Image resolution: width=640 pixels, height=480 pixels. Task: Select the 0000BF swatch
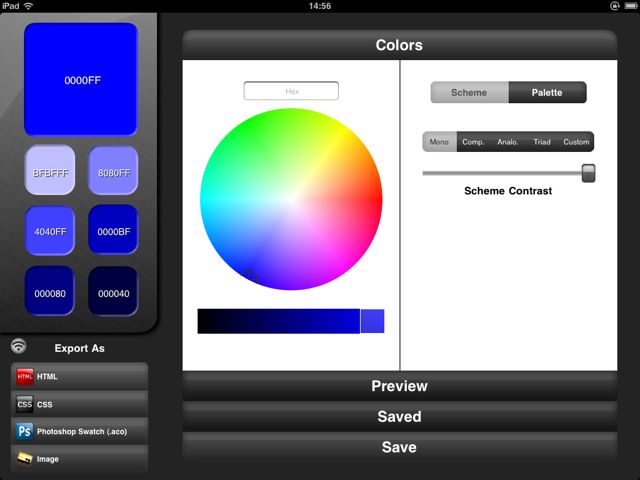coord(113,231)
